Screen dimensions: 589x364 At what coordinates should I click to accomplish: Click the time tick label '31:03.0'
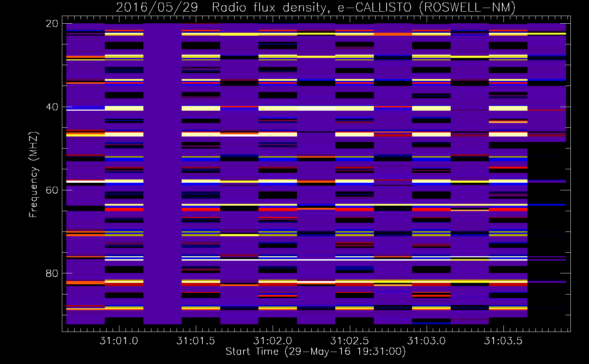click(x=426, y=341)
